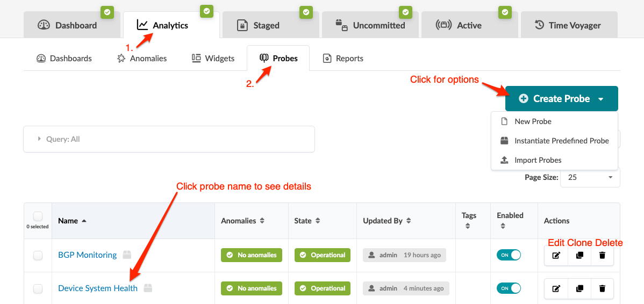Turn off Device System Health toggle

click(x=509, y=288)
